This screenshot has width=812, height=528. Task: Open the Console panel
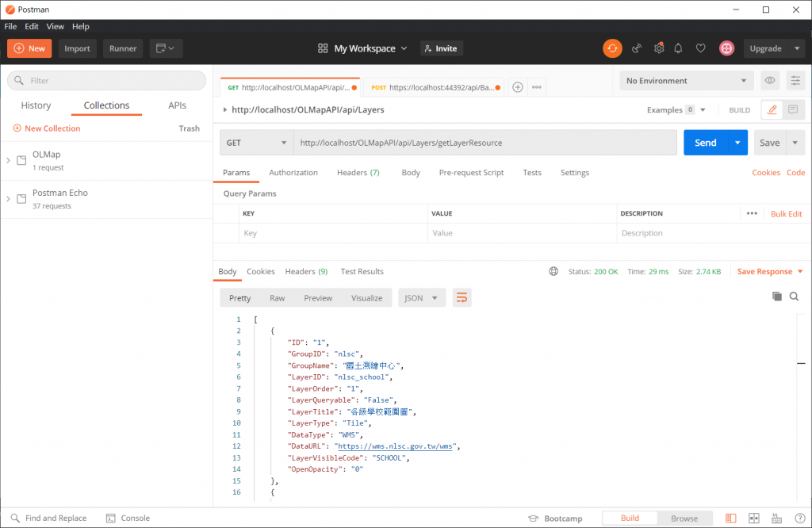click(128, 518)
